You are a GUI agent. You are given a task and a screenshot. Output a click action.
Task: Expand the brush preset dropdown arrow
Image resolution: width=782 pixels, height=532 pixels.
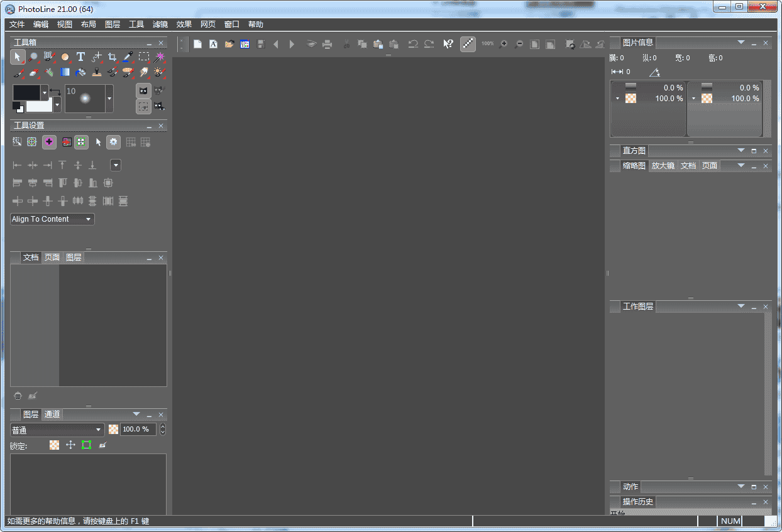109,99
